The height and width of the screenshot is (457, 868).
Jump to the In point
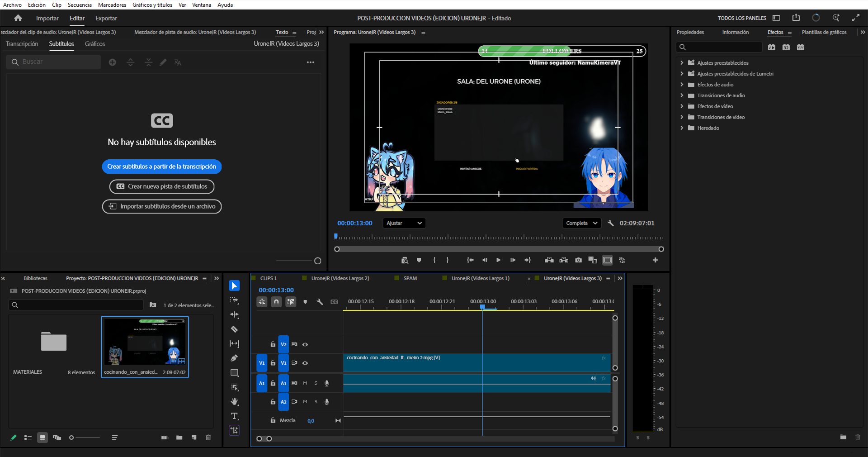tap(470, 260)
